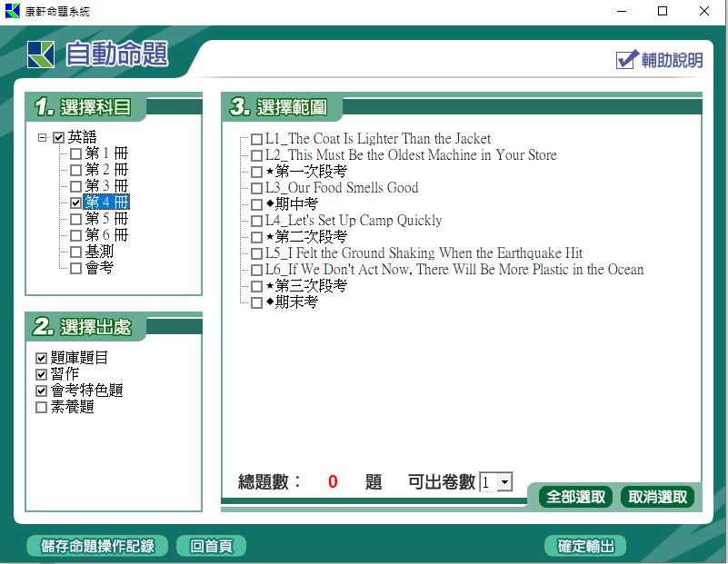This screenshot has width=728, height=564.
Task: Select the 會考 tree item
Action: click(99, 268)
